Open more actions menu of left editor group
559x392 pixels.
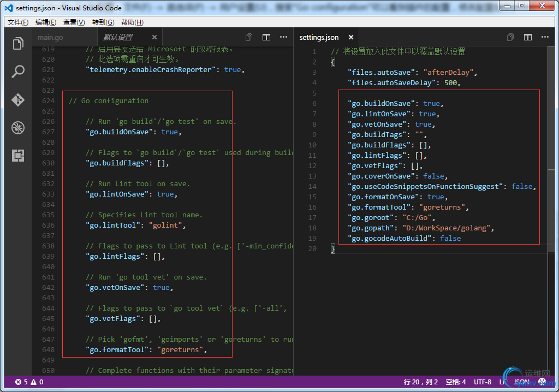coord(283,37)
